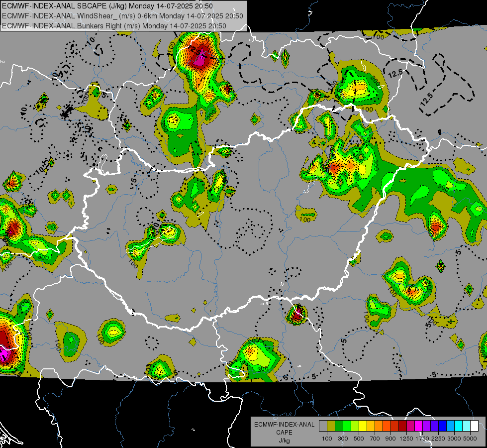The height and width of the screenshot is (448, 487).
Task: Pick the white 5000 J/kg swatch
Action: pos(474,426)
